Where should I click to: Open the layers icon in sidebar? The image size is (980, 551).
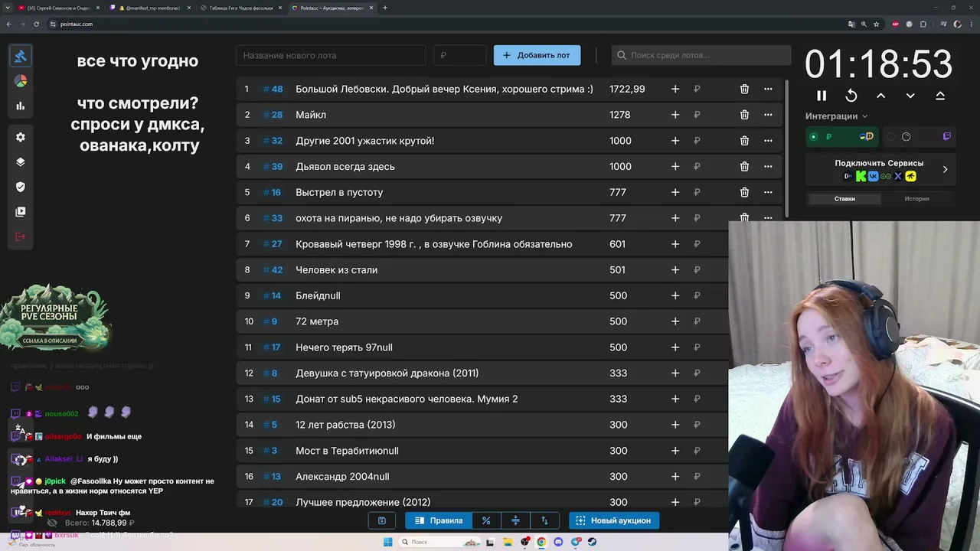coord(21,162)
